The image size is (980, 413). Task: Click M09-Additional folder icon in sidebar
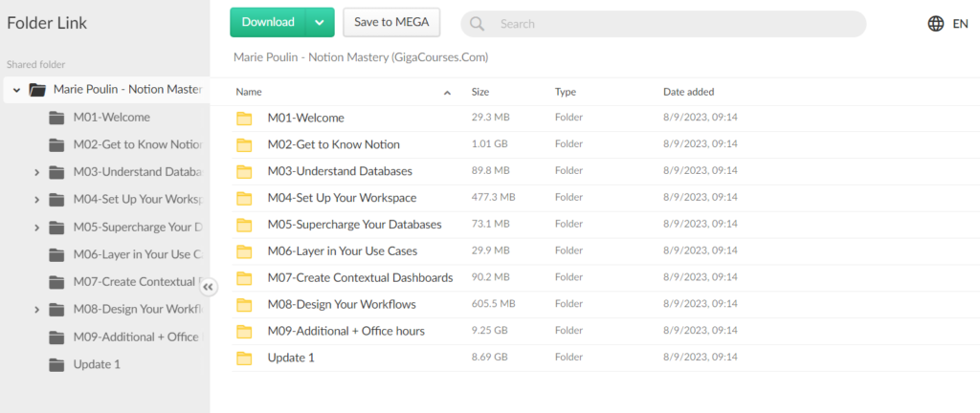(x=56, y=337)
